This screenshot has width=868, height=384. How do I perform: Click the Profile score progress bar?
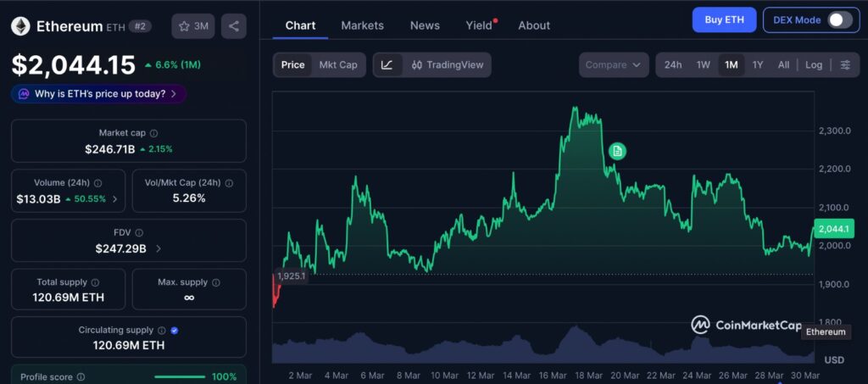(180, 377)
